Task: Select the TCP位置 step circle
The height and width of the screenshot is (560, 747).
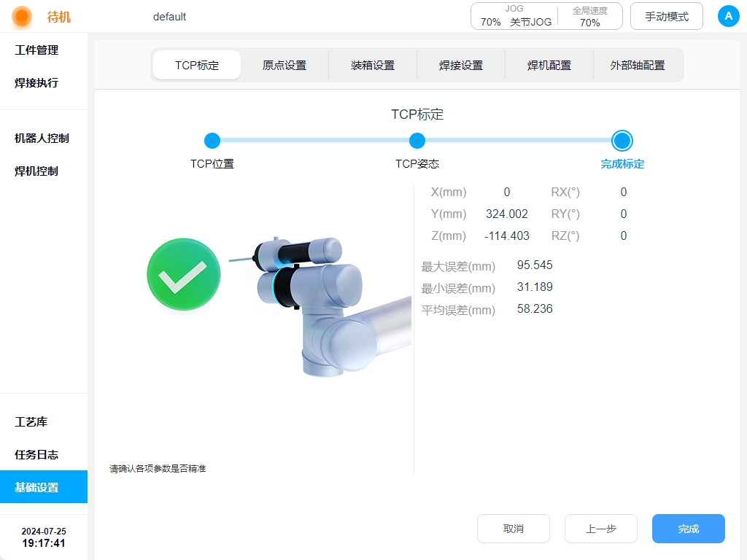Action: (x=212, y=141)
